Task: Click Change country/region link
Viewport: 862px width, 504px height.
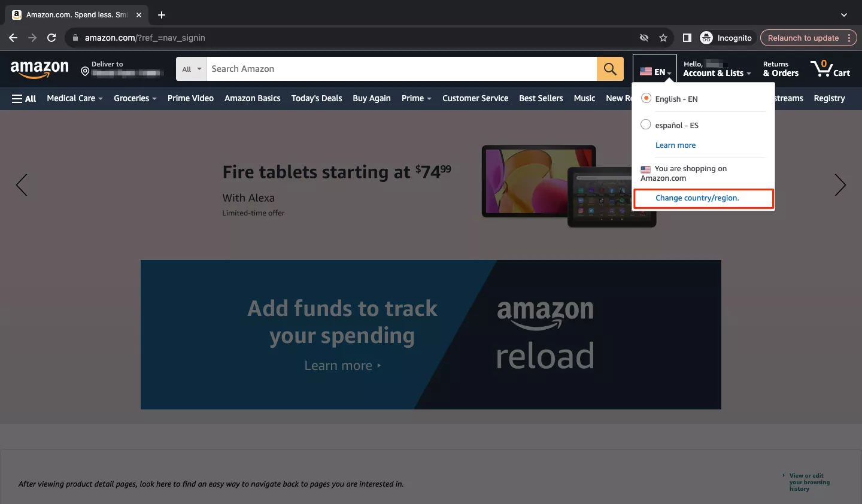Action: pyautogui.click(x=697, y=198)
